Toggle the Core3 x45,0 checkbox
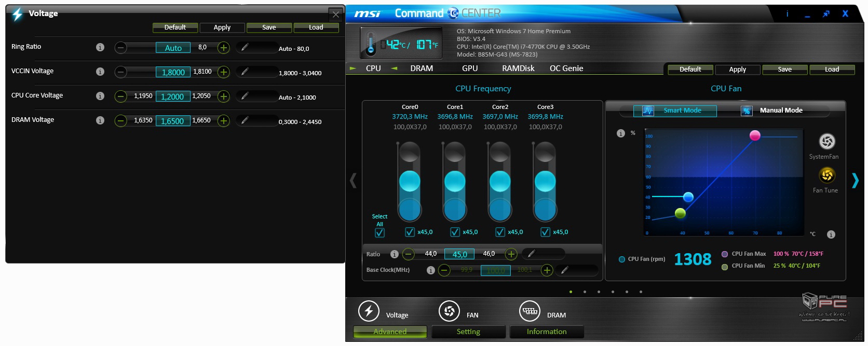Screen dimensions: 868x346 coord(545,232)
